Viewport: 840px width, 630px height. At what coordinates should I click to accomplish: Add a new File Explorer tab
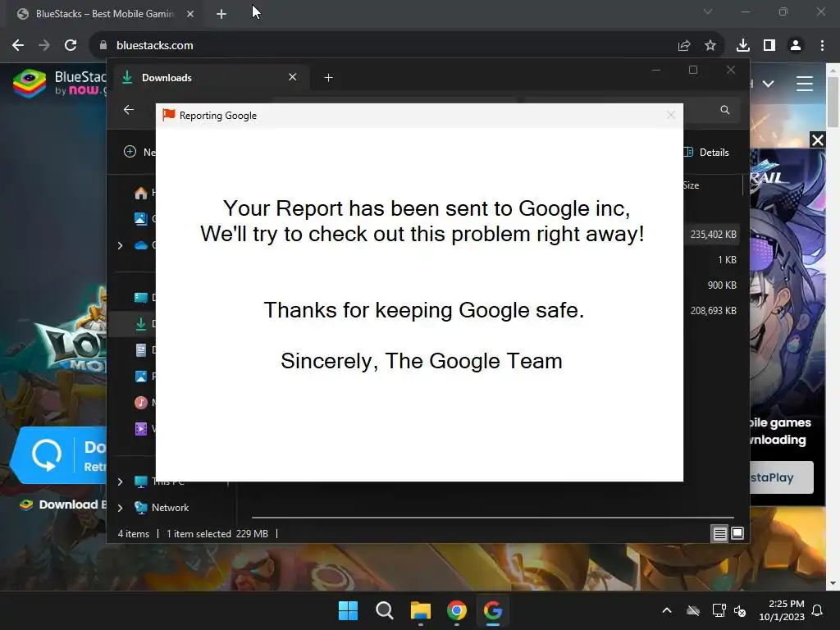(328, 78)
